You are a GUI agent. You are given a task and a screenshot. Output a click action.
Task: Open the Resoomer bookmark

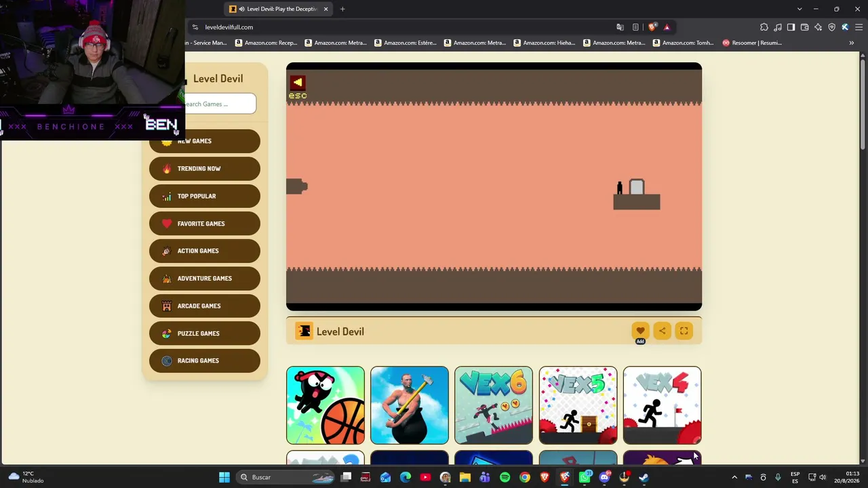[752, 43]
